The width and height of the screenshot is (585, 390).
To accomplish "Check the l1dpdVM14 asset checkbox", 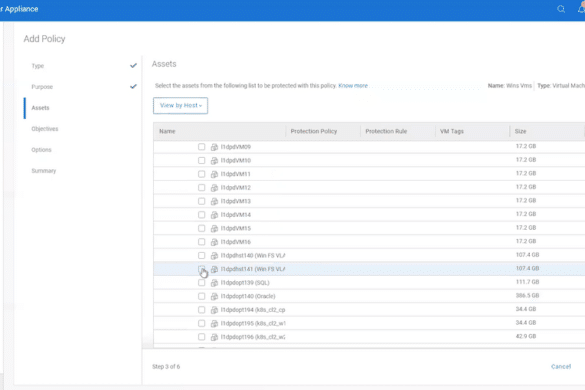I will click(x=201, y=215).
